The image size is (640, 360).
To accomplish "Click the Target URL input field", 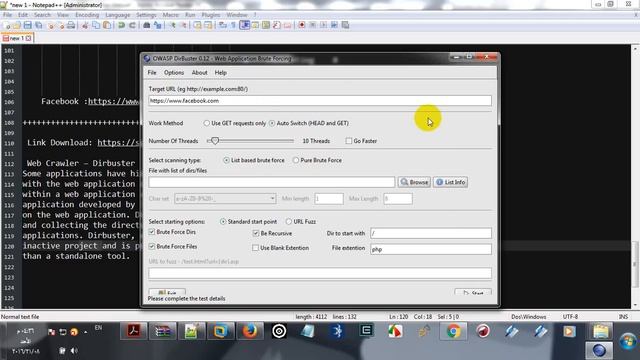I will pos(320,101).
